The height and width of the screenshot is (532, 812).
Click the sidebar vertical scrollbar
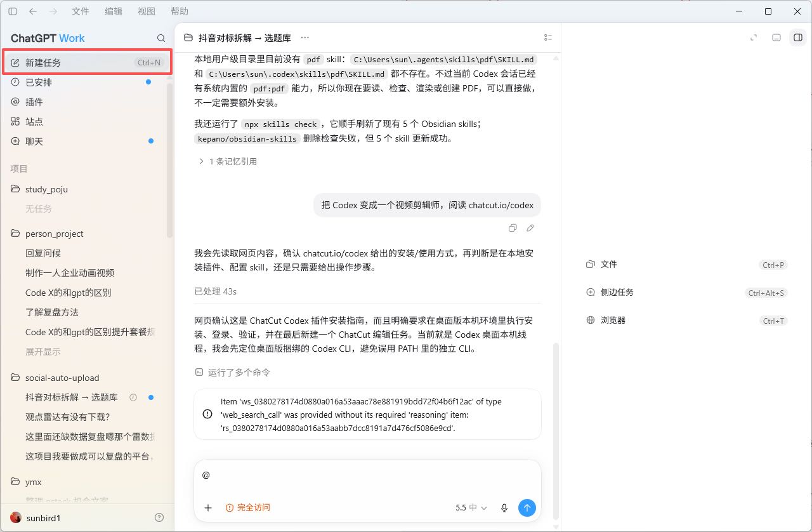[169, 161]
